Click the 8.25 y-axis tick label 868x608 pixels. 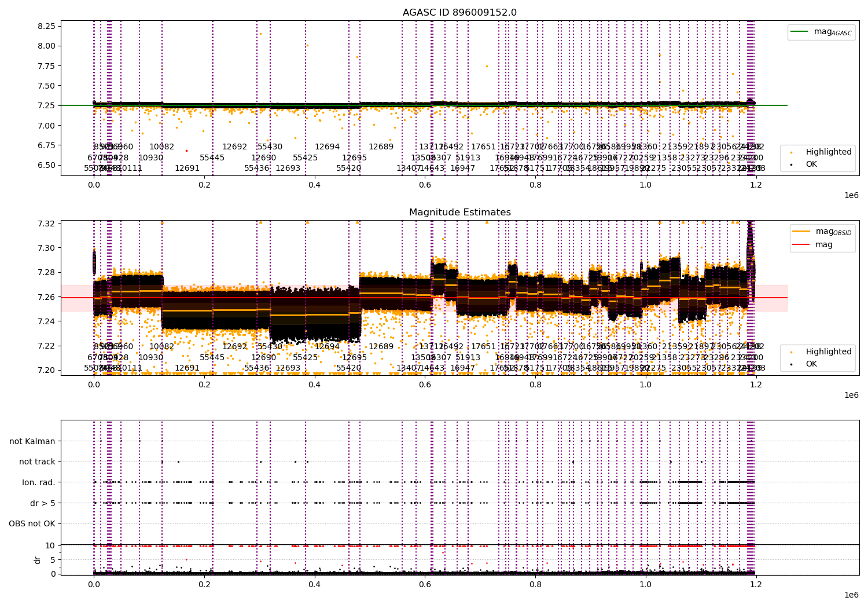point(47,26)
